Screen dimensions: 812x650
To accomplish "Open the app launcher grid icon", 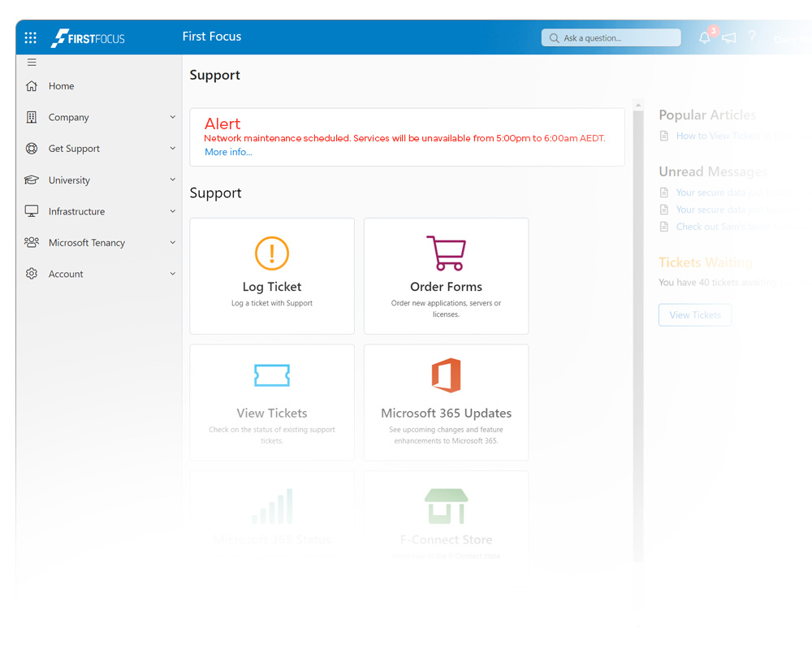I will [31, 37].
